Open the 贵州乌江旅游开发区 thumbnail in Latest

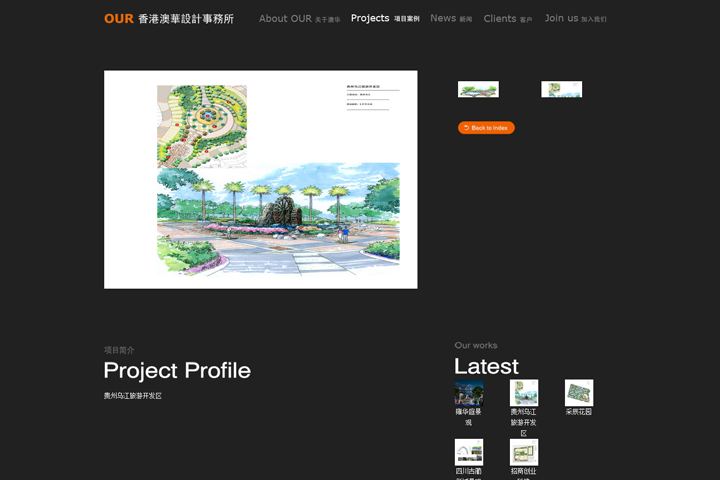(524, 392)
